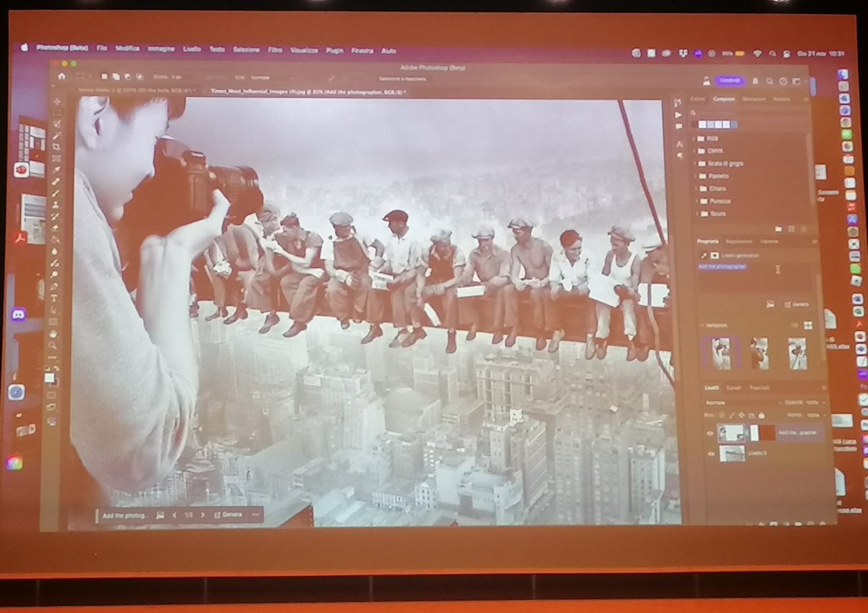Screen dimensions: 868x613
Task: Open the Livello menu
Action: (x=192, y=49)
